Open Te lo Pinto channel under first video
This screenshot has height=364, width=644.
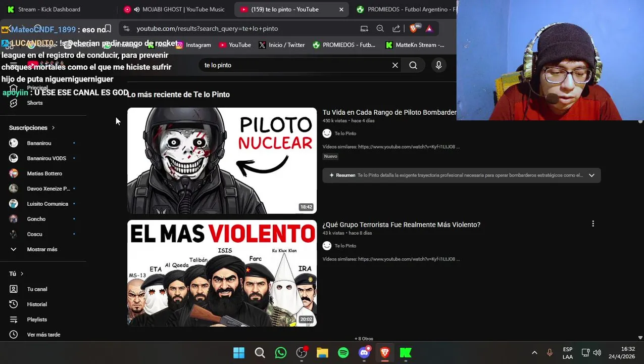click(345, 133)
